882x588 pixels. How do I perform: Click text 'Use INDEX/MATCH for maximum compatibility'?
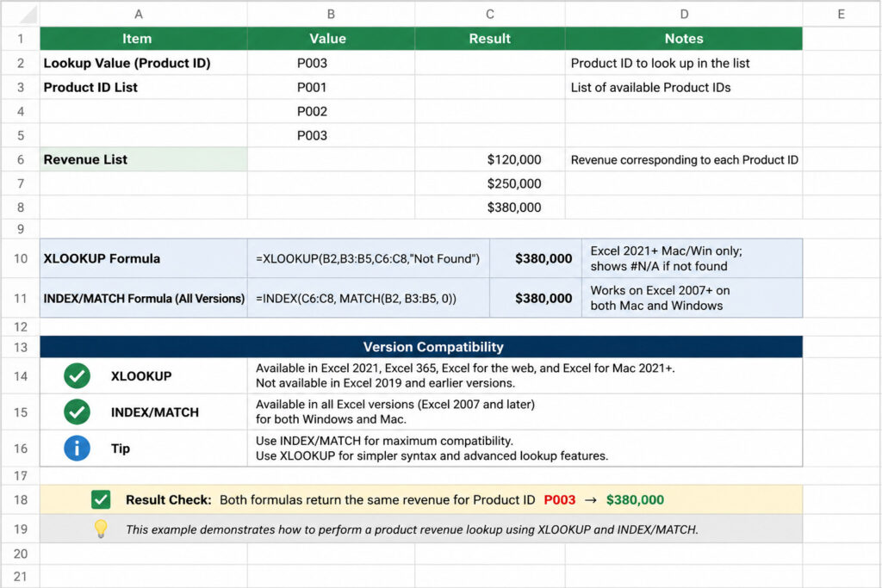[x=384, y=441]
